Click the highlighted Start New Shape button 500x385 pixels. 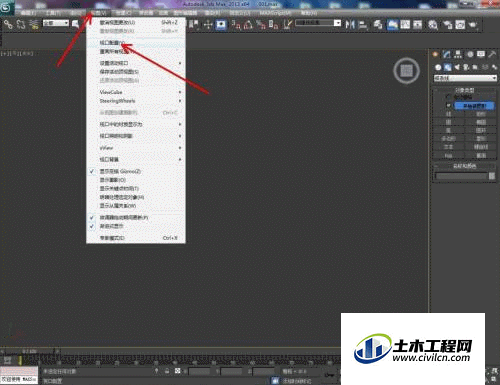[x=474, y=106]
